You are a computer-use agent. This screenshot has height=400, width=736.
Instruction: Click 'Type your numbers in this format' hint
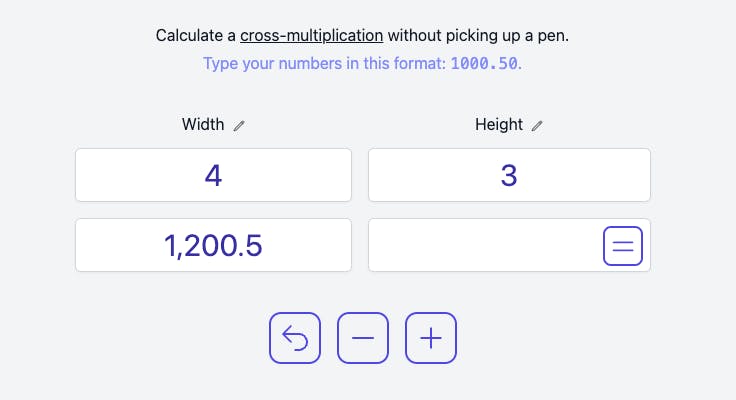pyautogui.click(x=324, y=63)
